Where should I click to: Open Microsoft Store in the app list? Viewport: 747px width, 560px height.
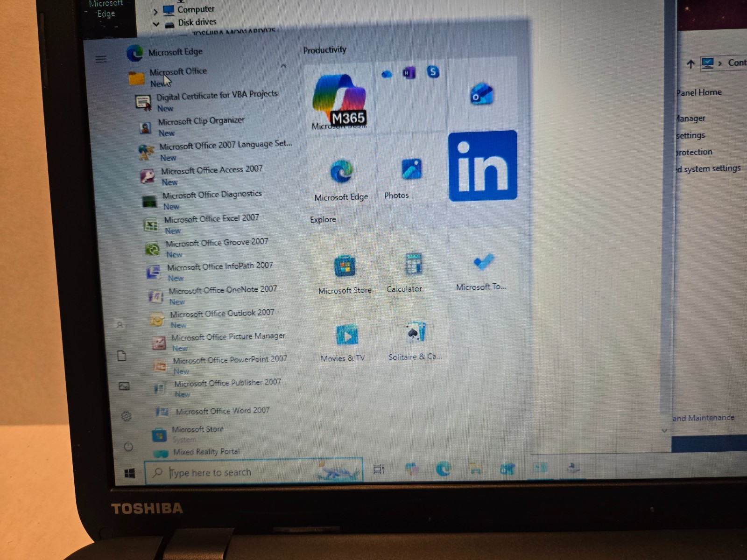(x=188, y=434)
